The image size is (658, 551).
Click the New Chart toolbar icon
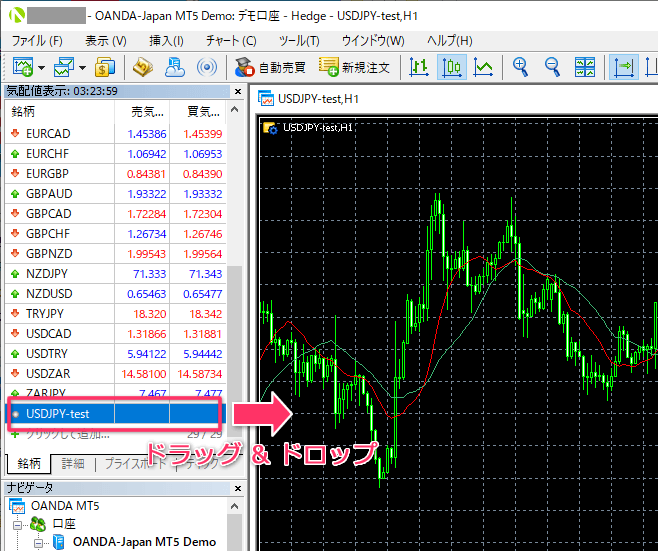tap(23, 67)
